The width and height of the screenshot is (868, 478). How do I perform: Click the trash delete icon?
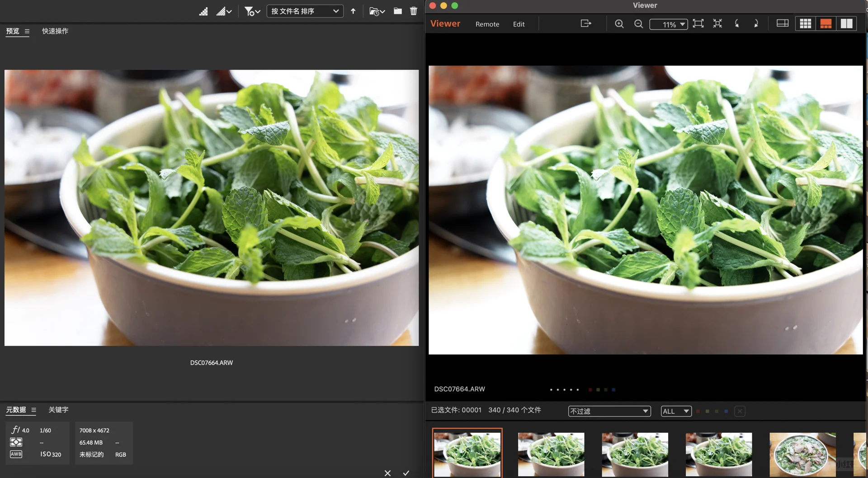414,11
